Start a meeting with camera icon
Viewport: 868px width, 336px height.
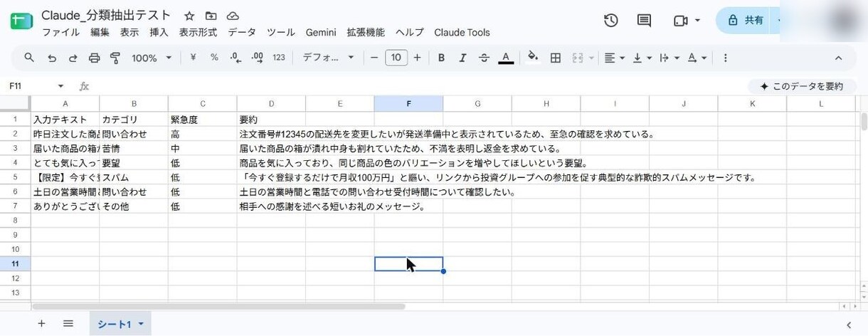pos(679,21)
